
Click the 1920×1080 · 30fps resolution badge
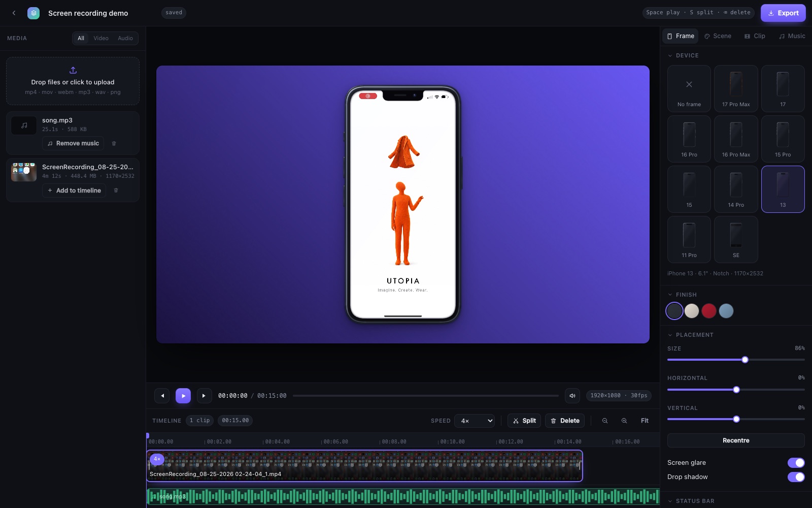click(619, 396)
